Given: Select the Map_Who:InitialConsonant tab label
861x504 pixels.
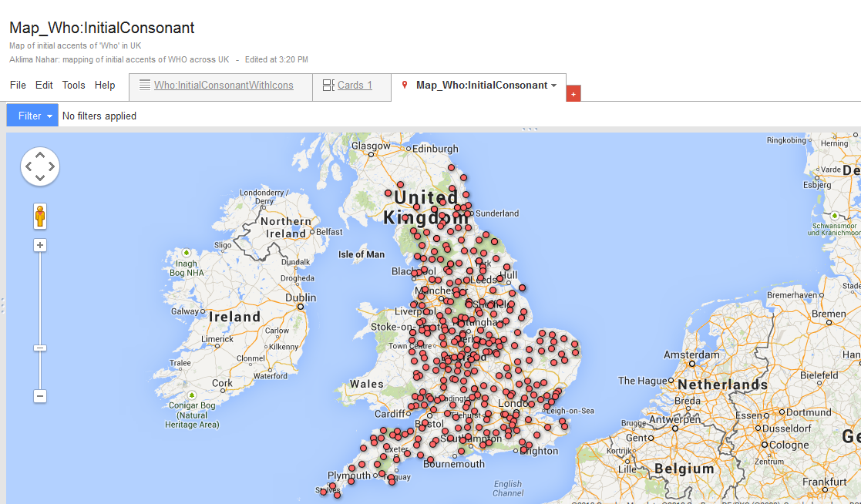Looking at the screenshot, I should tap(482, 85).
